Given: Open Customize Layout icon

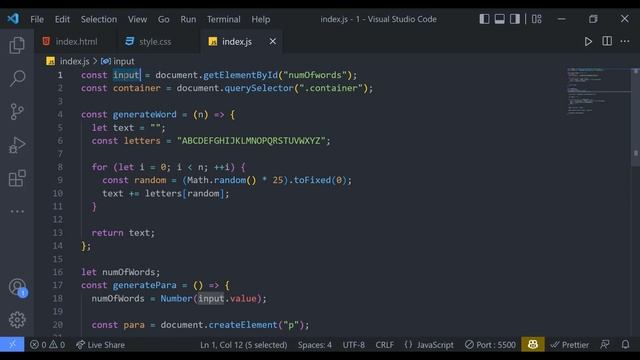Looking at the screenshot, I should pyautogui.click(x=537, y=19).
